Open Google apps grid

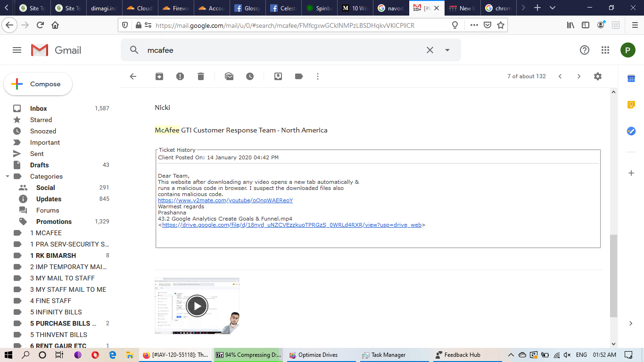point(605,50)
